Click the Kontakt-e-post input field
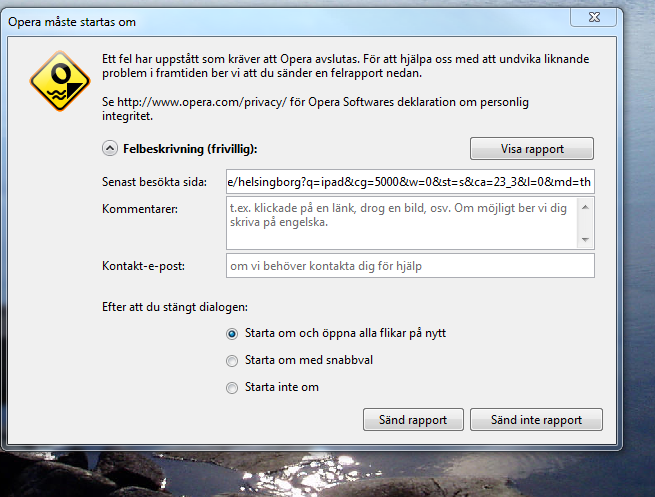The width and height of the screenshot is (655, 497). click(410, 266)
